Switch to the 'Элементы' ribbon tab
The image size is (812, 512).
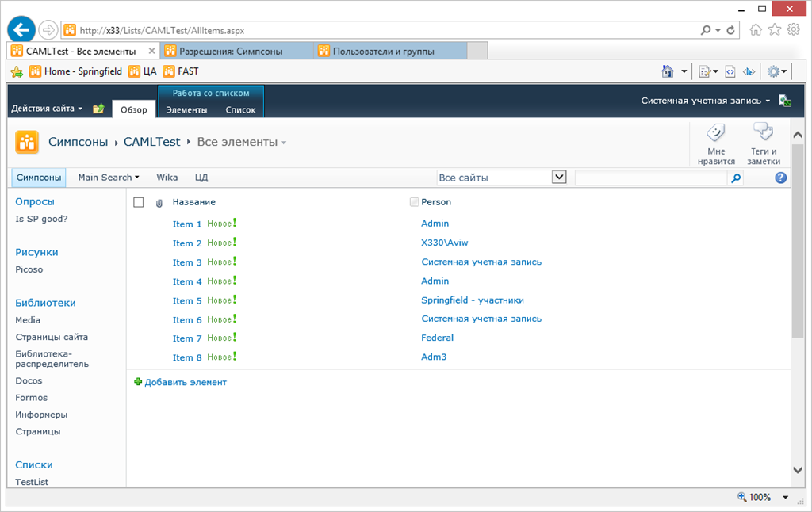(186, 109)
